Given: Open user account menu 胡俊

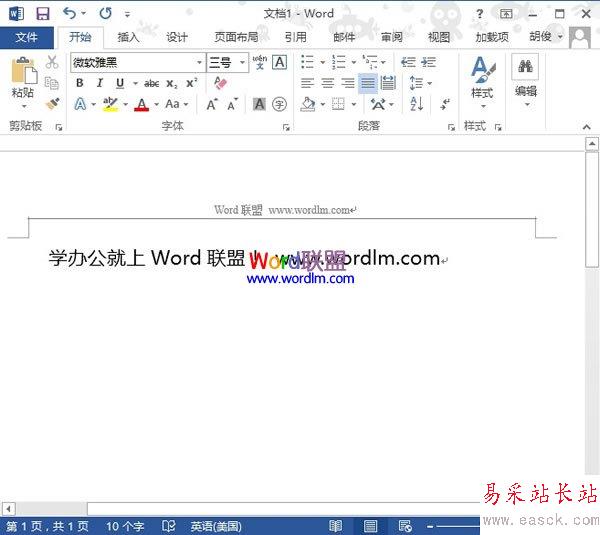Looking at the screenshot, I should [546, 37].
